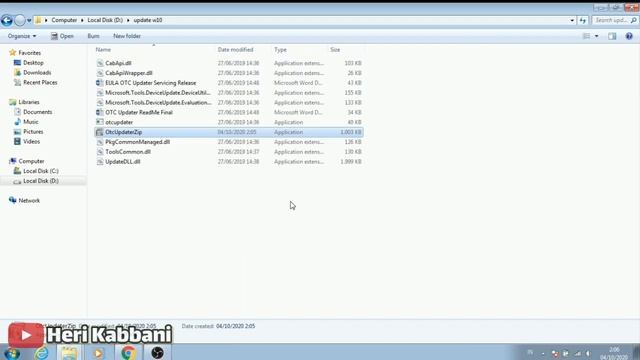Click the Open toolbar button
The image size is (640, 360).
[62, 36]
